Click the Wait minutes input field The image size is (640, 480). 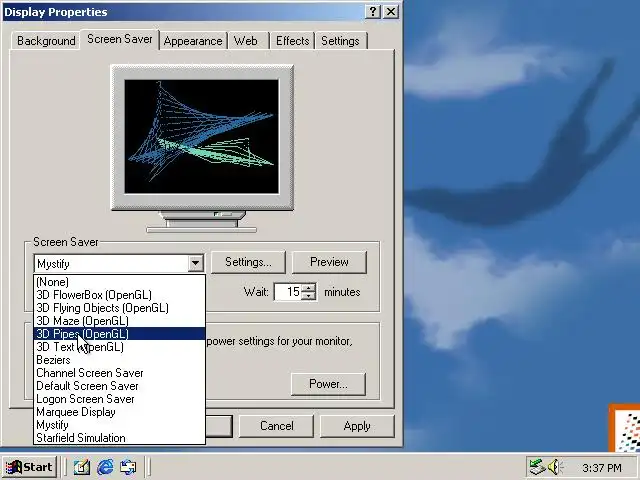pyautogui.click(x=288, y=292)
